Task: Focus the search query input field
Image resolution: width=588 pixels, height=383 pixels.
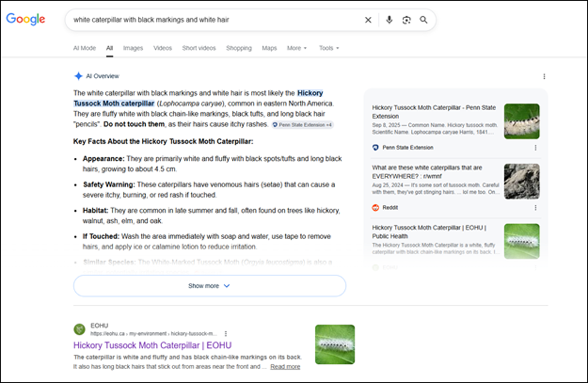Action: point(214,20)
